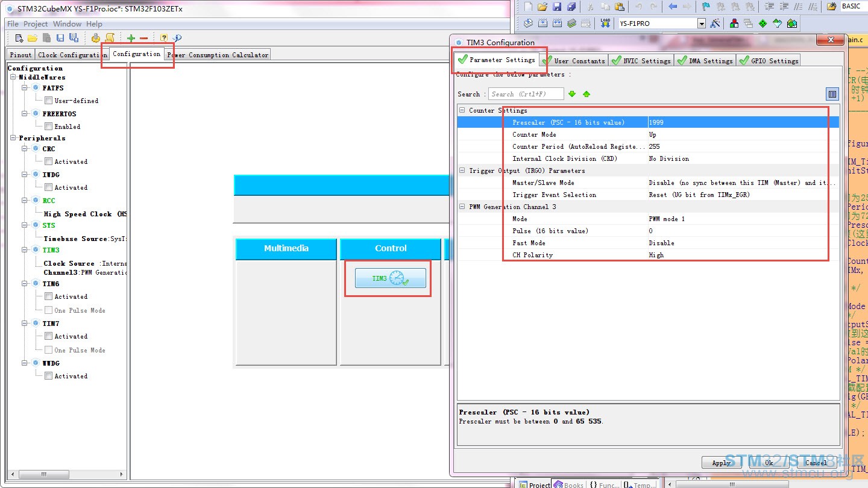Image resolution: width=868 pixels, height=488 pixels.
Task: Toggle CRC Activated checkbox
Action: coord(49,161)
